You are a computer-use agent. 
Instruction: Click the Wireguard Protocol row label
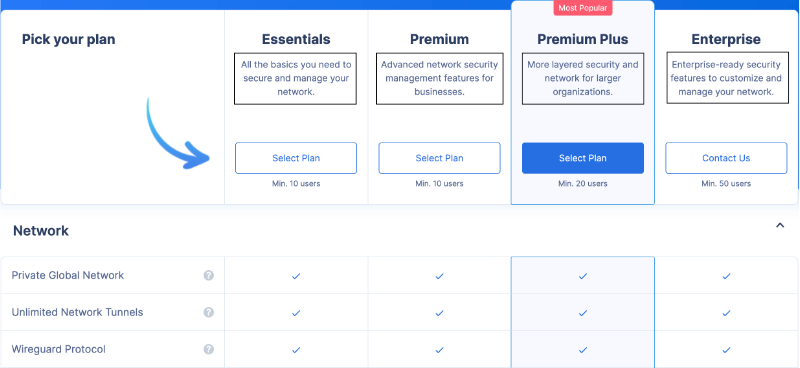(x=59, y=349)
